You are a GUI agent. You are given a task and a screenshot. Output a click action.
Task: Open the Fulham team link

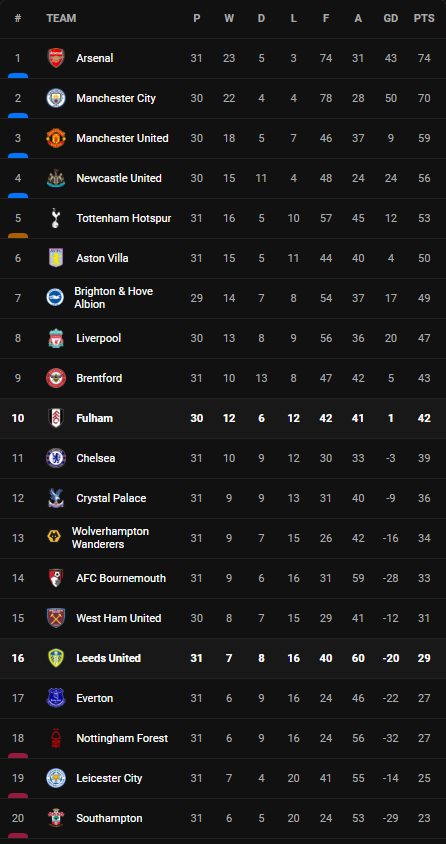(x=95, y=418)
